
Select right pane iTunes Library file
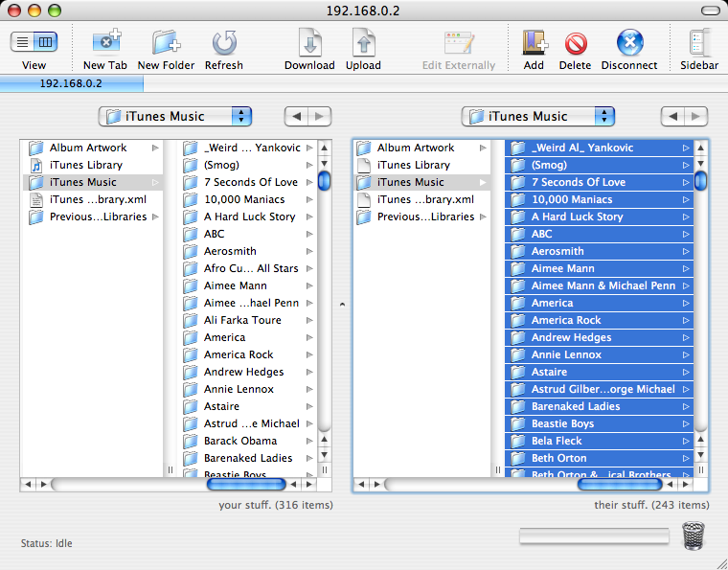pos(421,165)
